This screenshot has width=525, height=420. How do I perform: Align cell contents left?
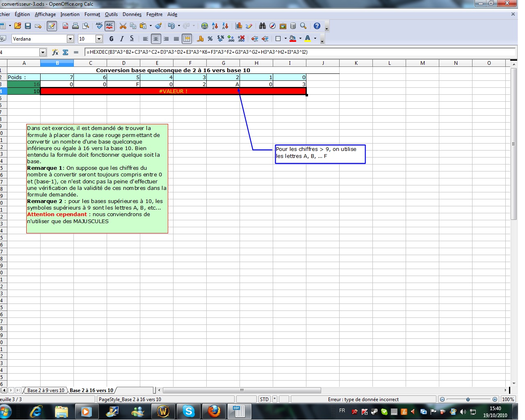[145, 39]
